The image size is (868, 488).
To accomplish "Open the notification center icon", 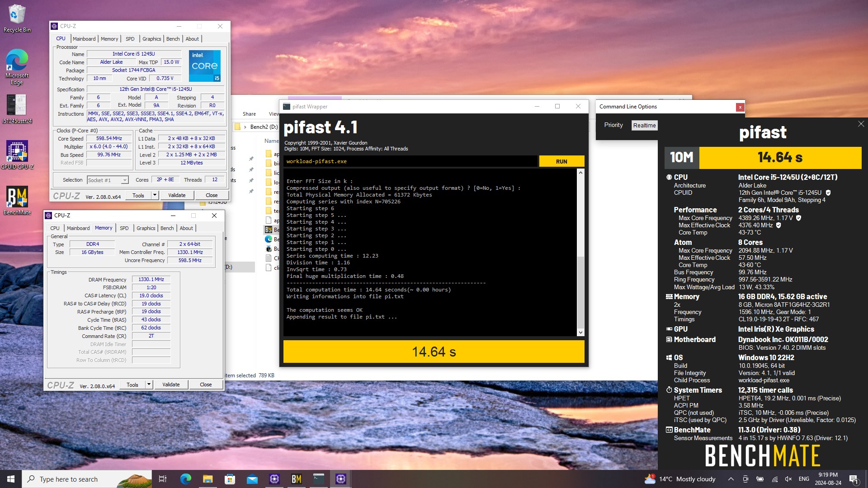I will pyautogui.click(x=854, y=479).
